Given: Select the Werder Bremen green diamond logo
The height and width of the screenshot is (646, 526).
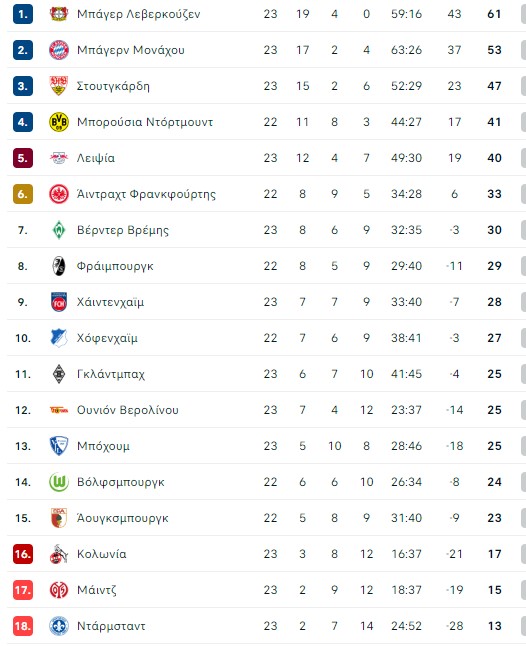Looking at the screenshot, I should (x=59, y=230).
